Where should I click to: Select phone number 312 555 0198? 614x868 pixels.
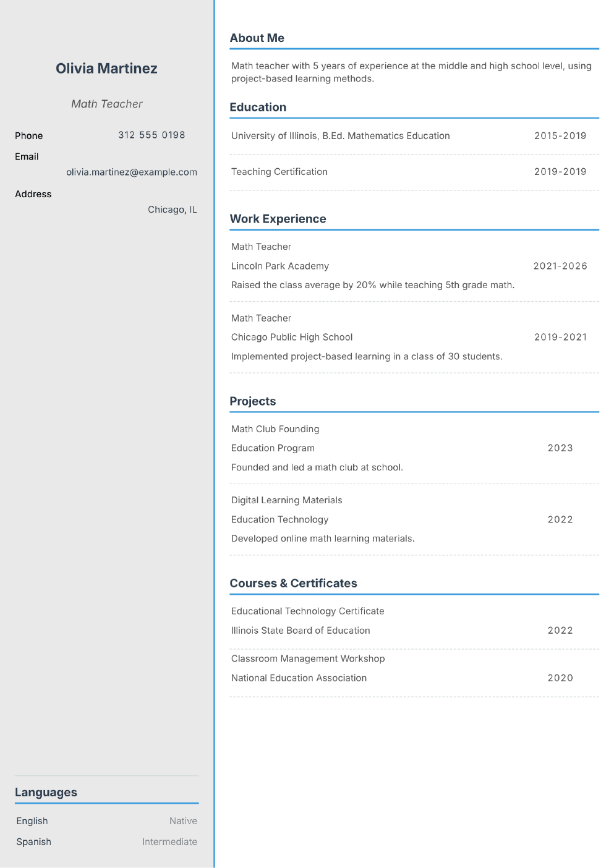click(x=151, y=135)
